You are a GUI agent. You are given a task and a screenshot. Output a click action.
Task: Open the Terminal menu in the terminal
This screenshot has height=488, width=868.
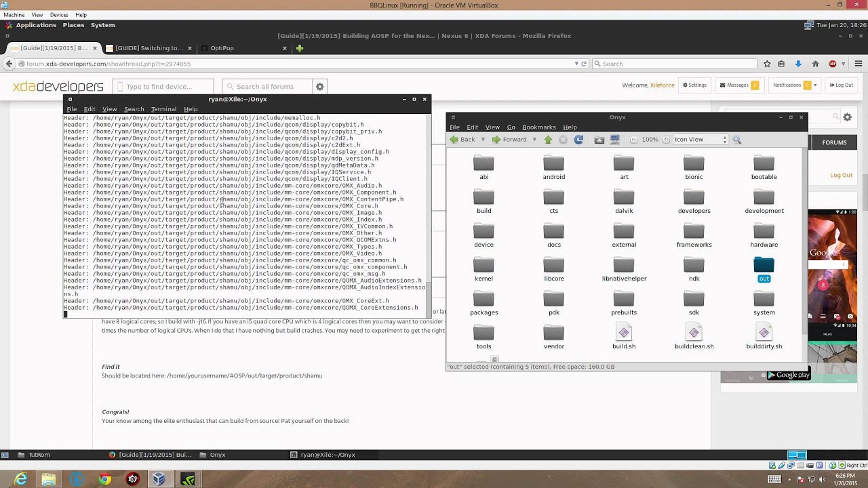pos(163,109)
